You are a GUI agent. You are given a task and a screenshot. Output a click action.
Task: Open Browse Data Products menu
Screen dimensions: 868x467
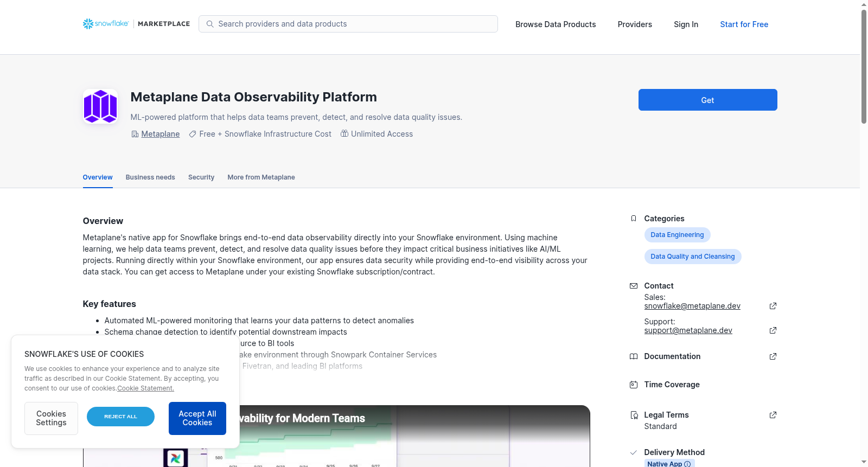click(556, 24)
